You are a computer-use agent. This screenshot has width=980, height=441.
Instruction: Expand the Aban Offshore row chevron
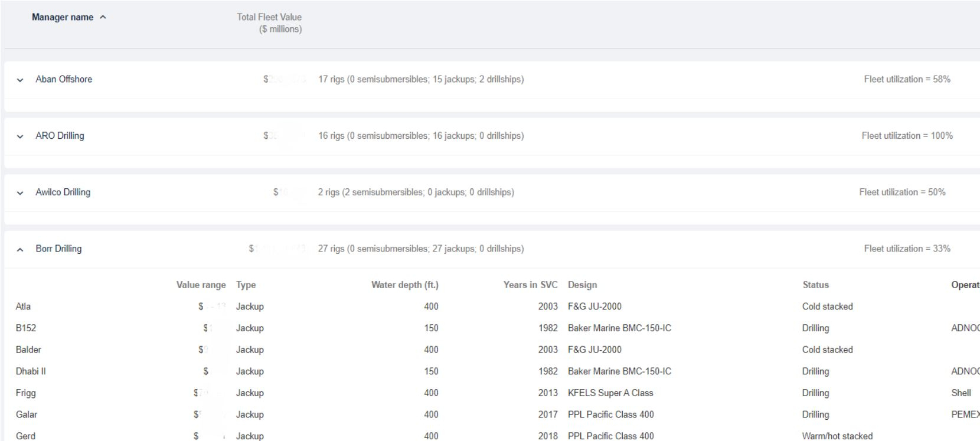pyautogui.click(x=21, y=80)
